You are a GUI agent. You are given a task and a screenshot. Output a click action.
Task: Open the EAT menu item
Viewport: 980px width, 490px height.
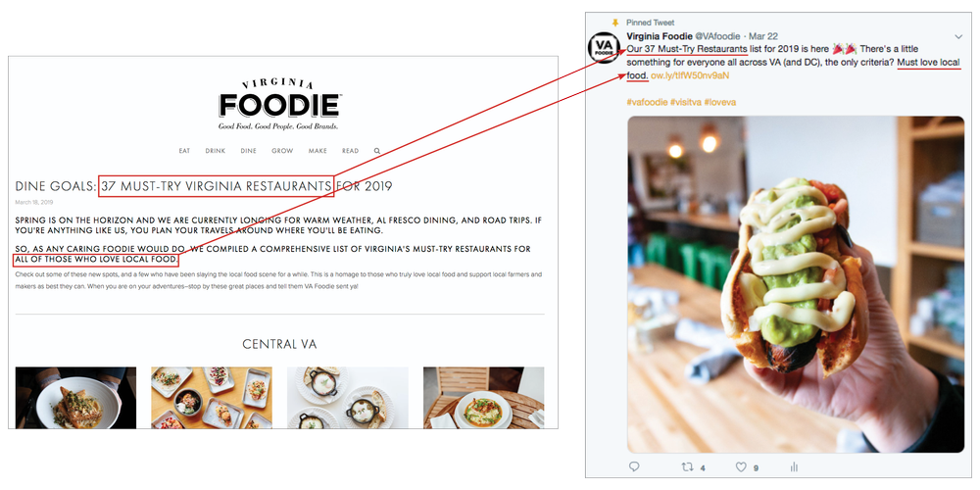[x=184, y=151]
